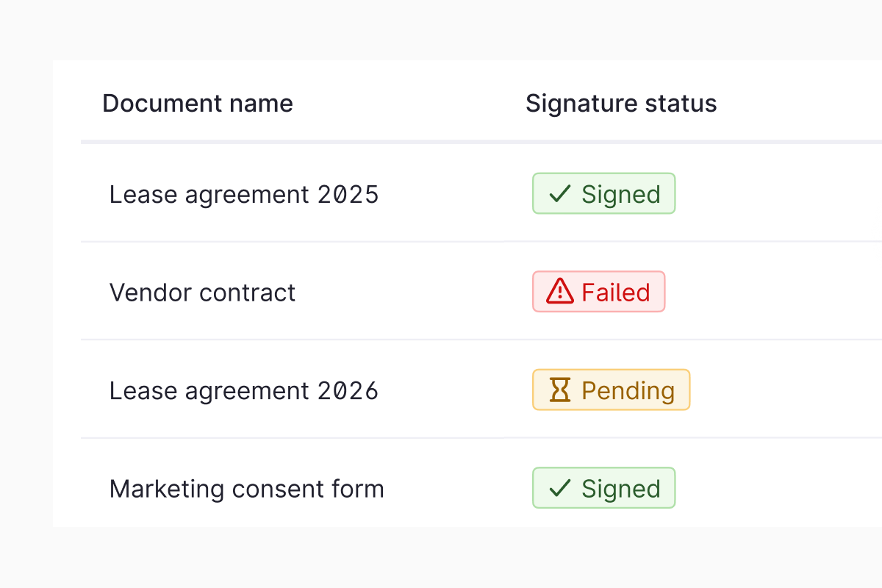Click the Failed status text for Vendor contract

[615, 292]
